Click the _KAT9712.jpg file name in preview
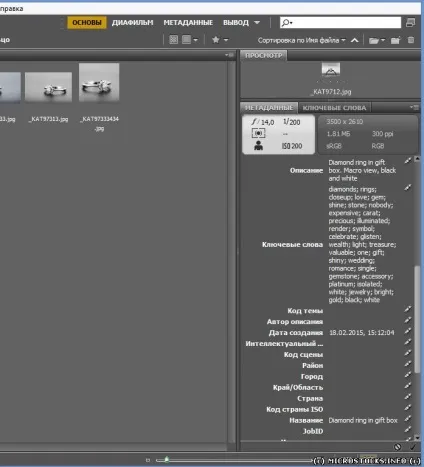 pos(331,92)
